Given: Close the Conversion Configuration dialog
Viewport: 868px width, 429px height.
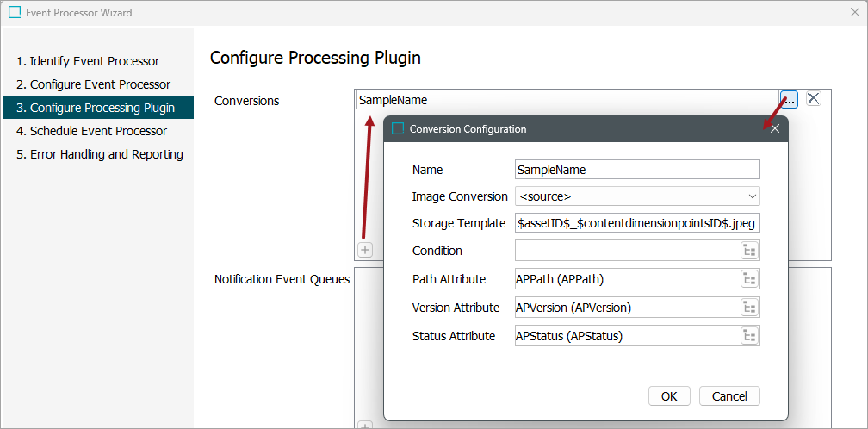Looking at the screenshot, I should (774, 129).
